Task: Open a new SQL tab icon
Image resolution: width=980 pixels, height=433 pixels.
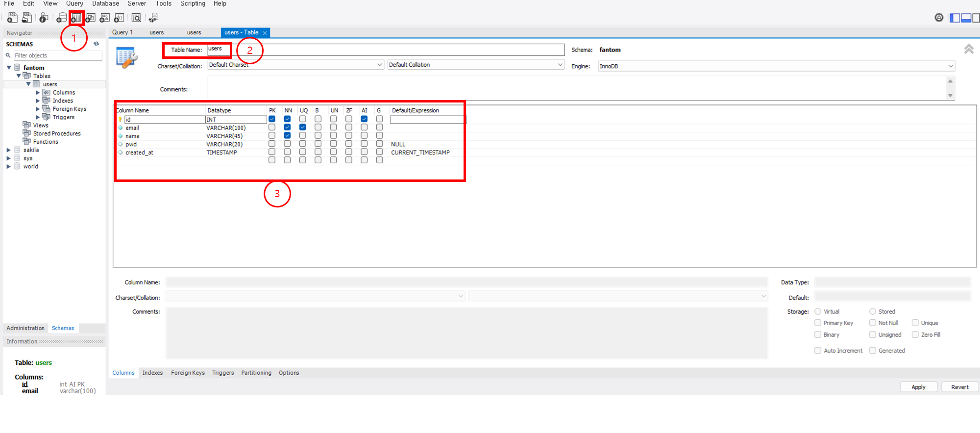Action: click(x=12, y=18)
